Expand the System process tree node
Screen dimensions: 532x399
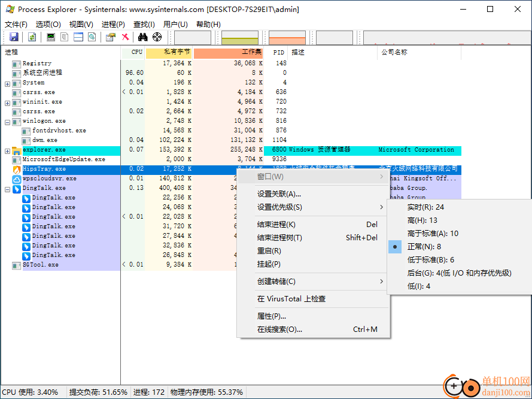pyautogui.click(x=7, y=83)
